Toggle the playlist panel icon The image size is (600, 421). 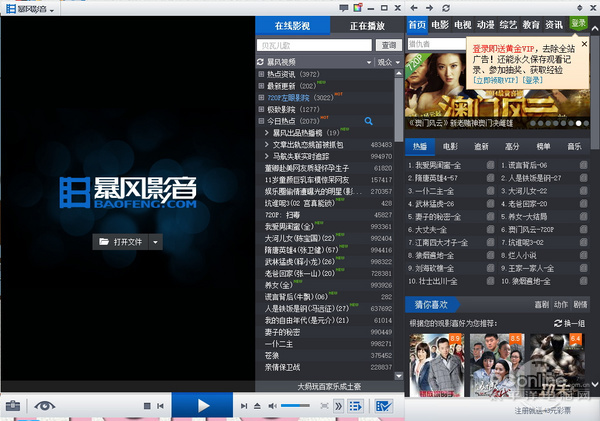pos(355,406)
